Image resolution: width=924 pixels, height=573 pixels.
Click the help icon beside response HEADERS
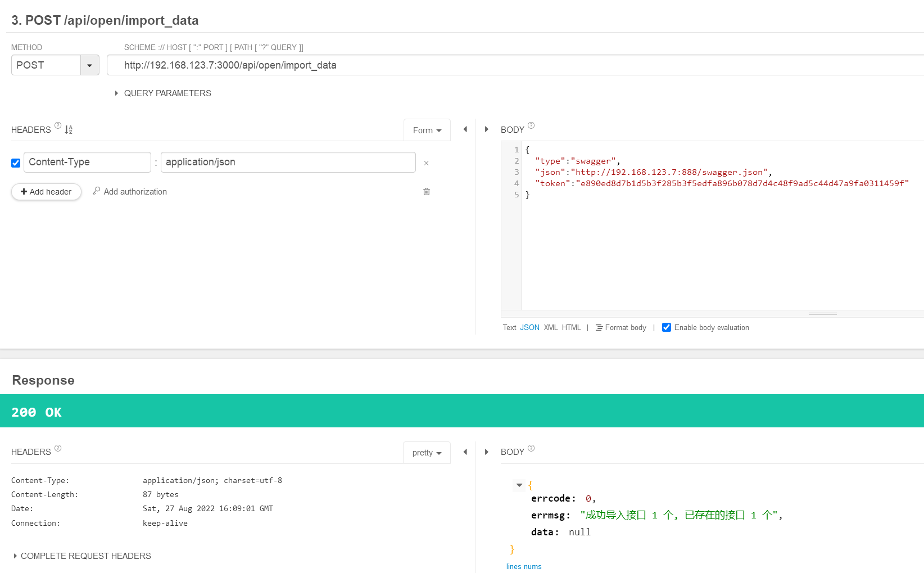point(58,448)
